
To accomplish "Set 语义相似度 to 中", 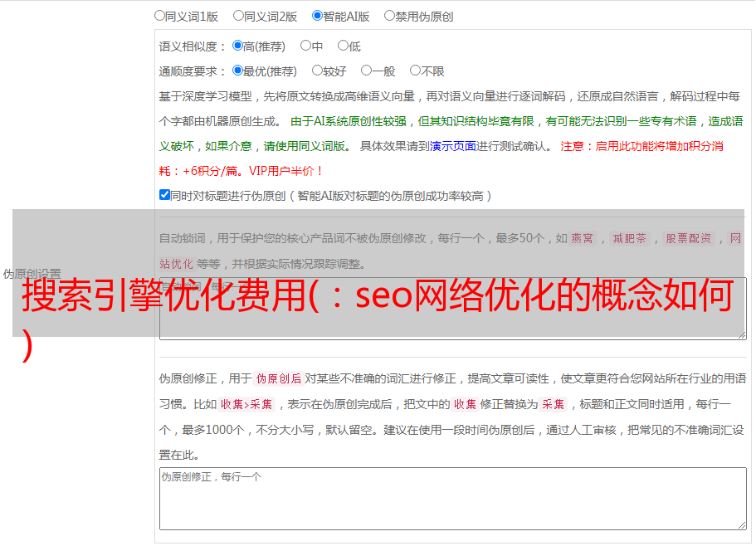I will click(x=305, y=46).
